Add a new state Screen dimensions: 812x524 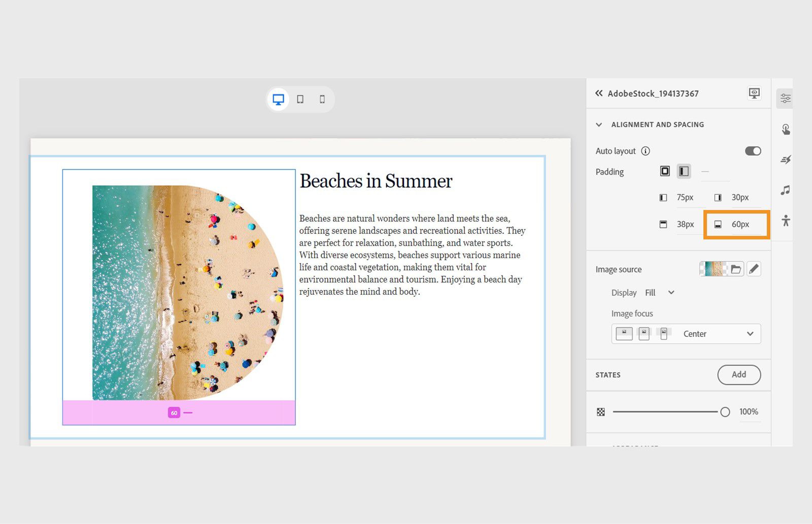[x=739, y=375]
